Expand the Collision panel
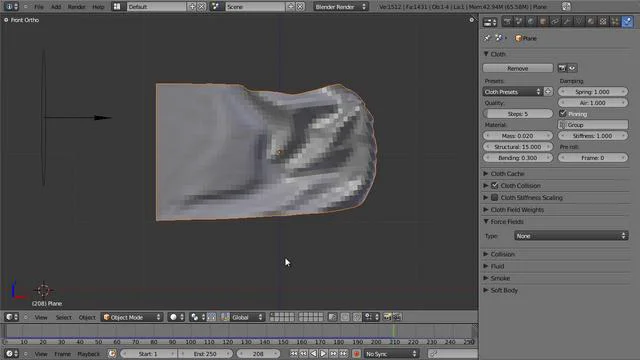The height and width of the screenshot is (360, 640). pyautogui.click(x=486, y=254)
